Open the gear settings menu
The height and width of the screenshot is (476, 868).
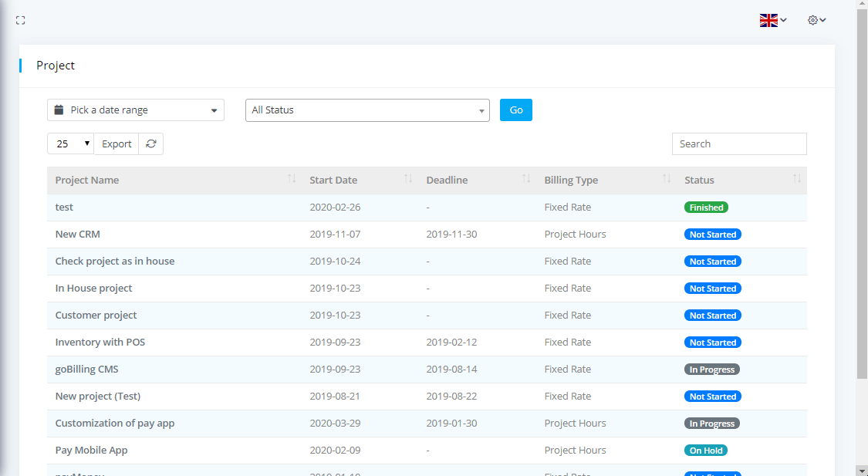tap(816, 21)
